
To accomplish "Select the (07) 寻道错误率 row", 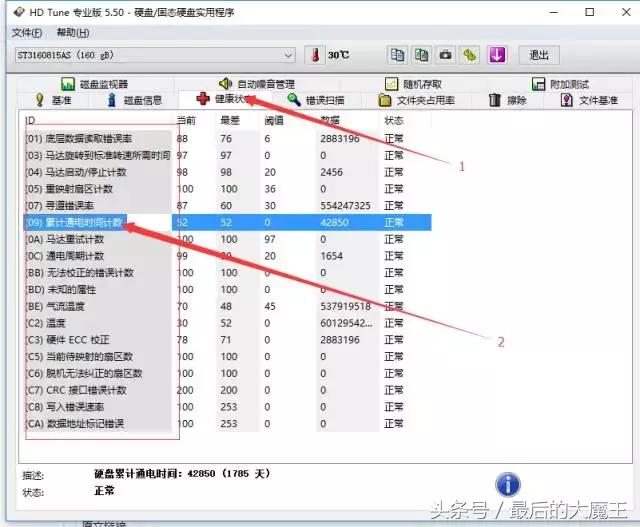I will tap(227, 206).
